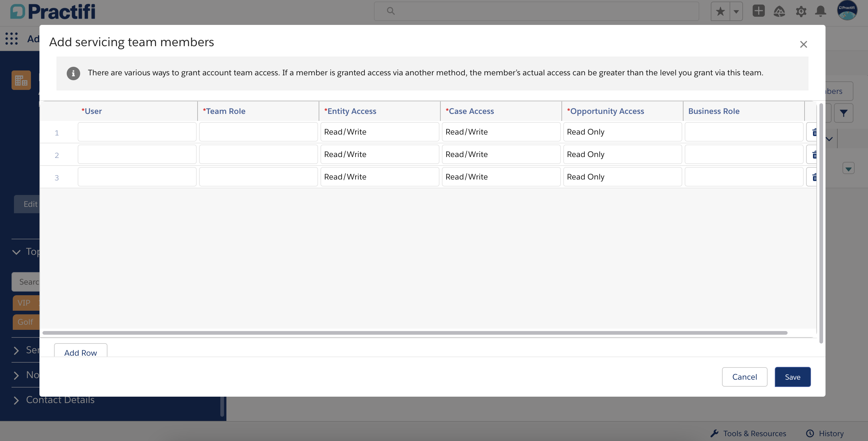Open the Team Role picker in row 2
Screen dimensions: 868x441
(259, 154)
